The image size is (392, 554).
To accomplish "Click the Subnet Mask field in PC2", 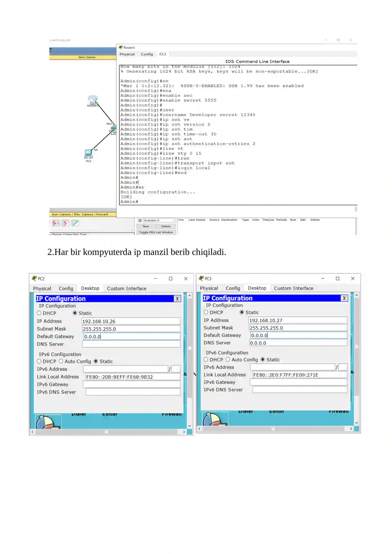I will coord(131,329).
